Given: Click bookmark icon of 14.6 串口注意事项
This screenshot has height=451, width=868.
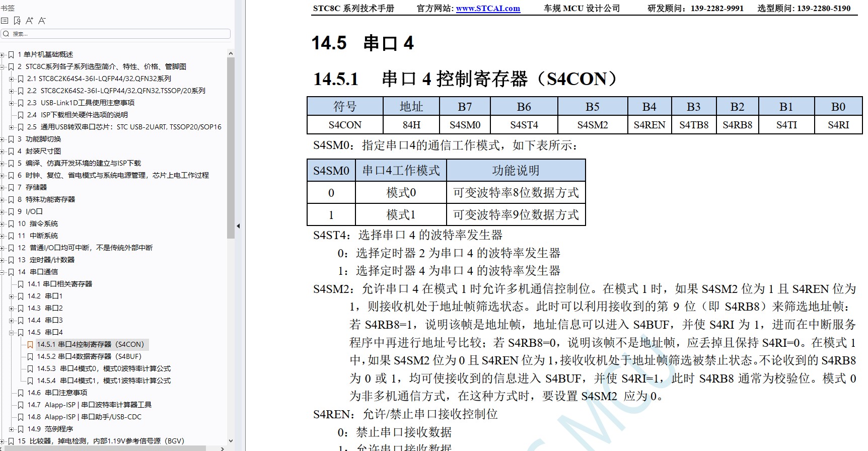Looking at the screenshot, I should coord(21,393).
